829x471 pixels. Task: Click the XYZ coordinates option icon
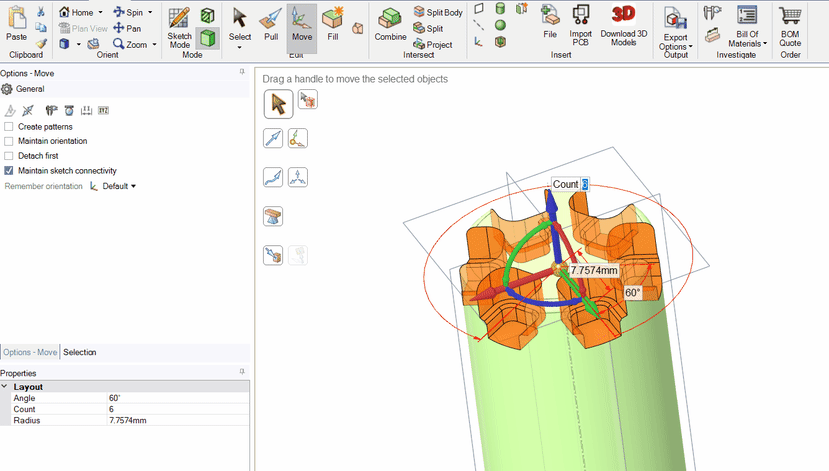104,110
